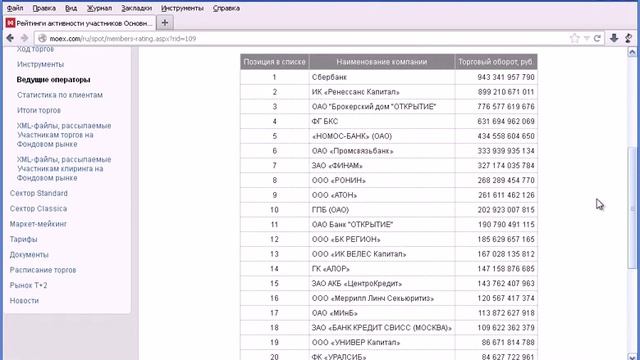This screenshot has height=360, width=640.
Task: Open the address history dropdown arrow
Action: coord(587,38)
